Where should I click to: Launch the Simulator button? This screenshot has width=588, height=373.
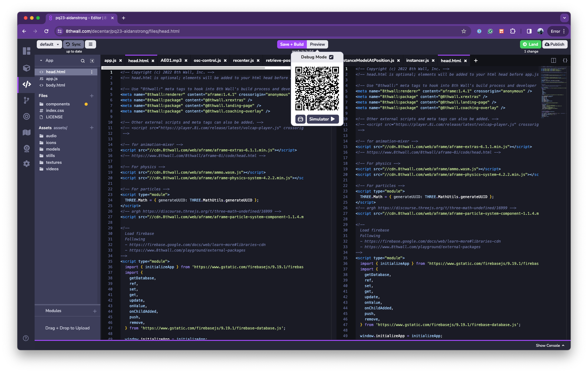click(323, 119)
